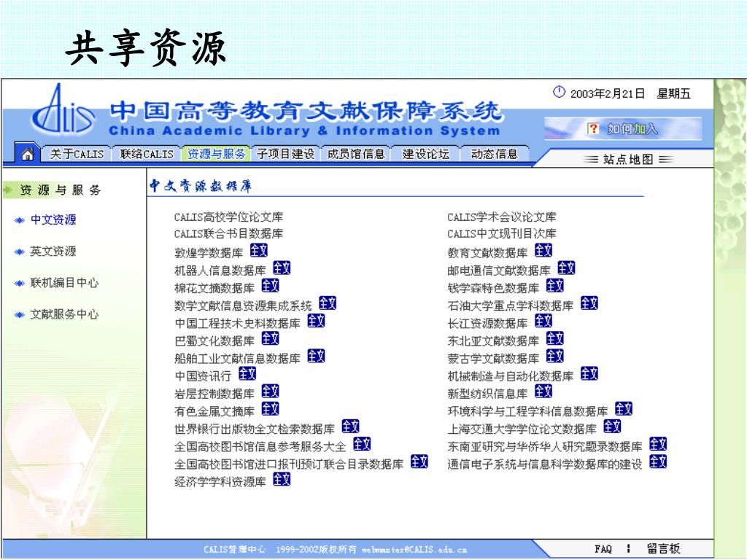This screenshot has height=560, width=747.
Task: Open the 巴蜀文化数据库 link
Action: click(x=214, y=341)
